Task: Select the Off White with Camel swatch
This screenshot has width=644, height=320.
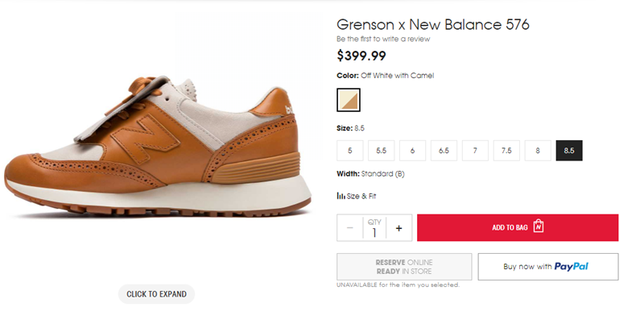Action: pyautogui.click(x=349, y=100)
